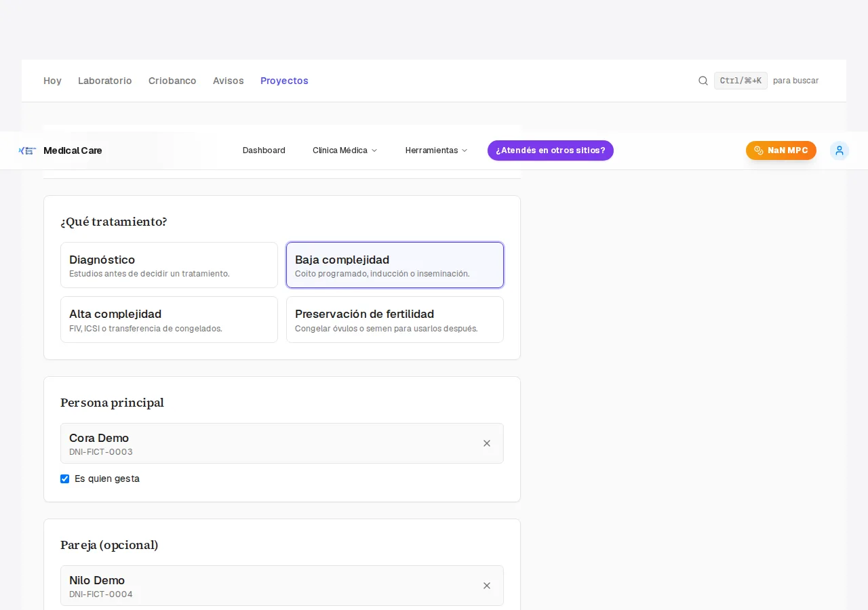Remove Cora Demo with the X icon
The image size is (868, 610).
click(487, 443)
